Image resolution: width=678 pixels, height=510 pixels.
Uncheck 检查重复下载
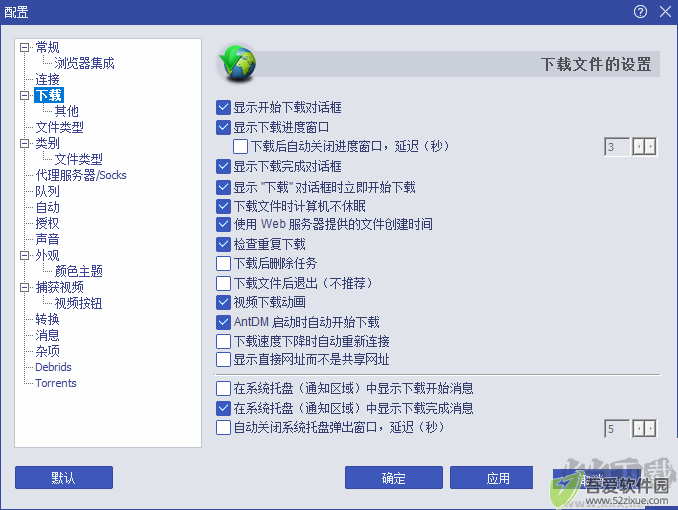click(x=223, y=244)
